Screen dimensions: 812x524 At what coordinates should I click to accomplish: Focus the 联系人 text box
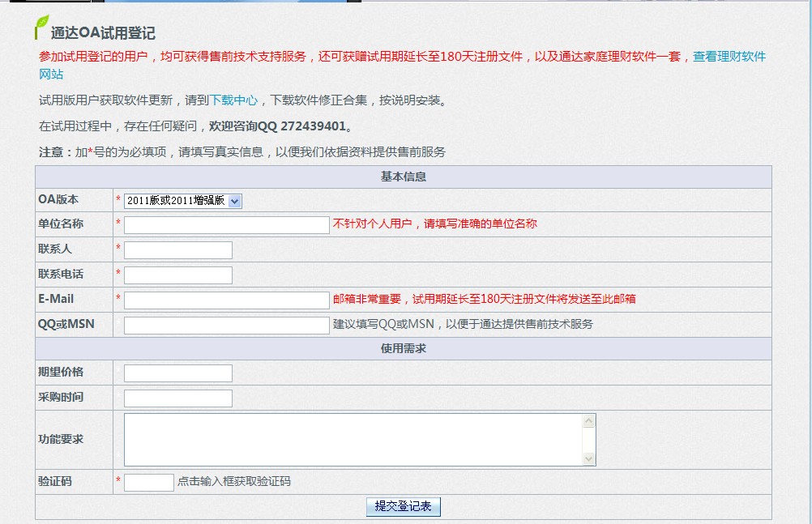[x=178, y=250]
